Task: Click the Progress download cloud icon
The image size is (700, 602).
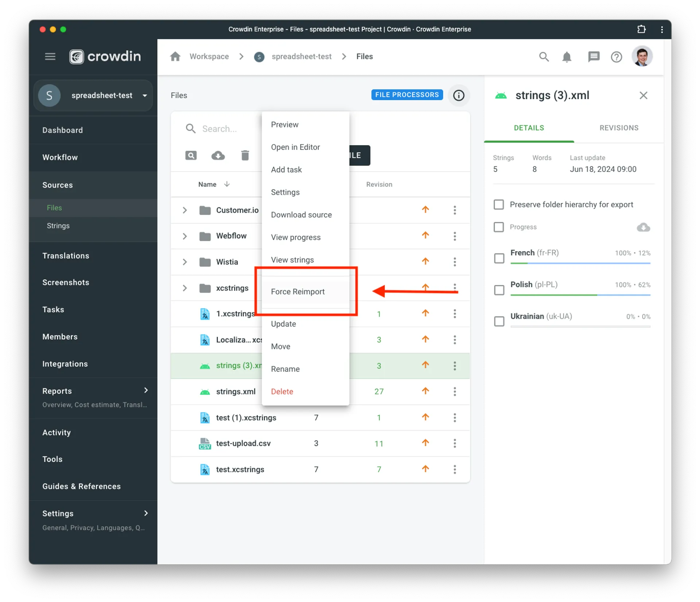Action: click(643, 227)
